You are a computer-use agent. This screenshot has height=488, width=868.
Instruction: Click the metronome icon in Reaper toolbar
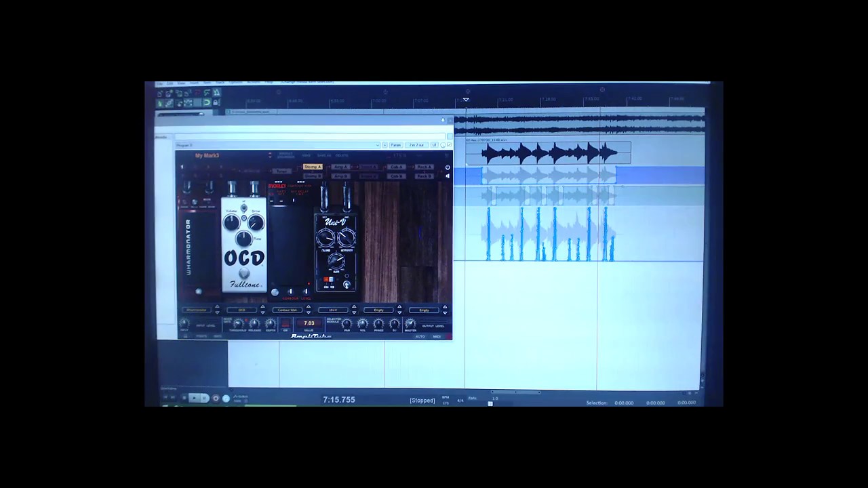216,93
